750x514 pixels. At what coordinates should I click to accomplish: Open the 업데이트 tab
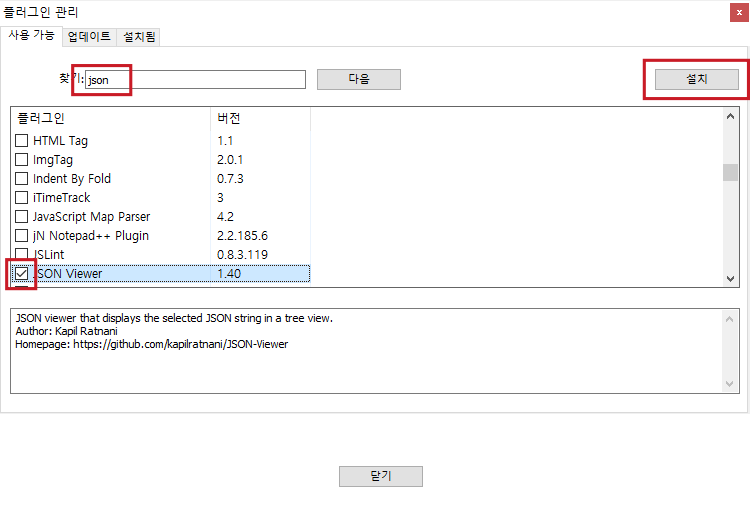click(89, 37)
